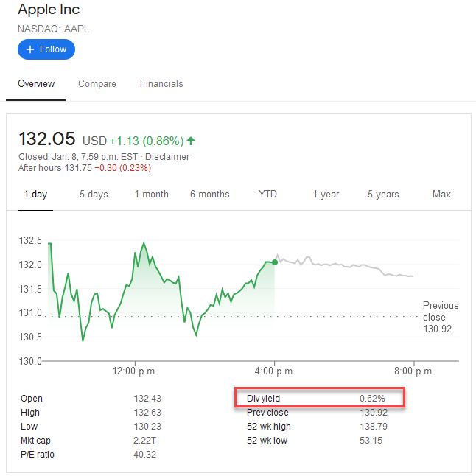Viewport: 476px width, 476px height.
Task: Click the Div yield label
Action: coord(263,399)
